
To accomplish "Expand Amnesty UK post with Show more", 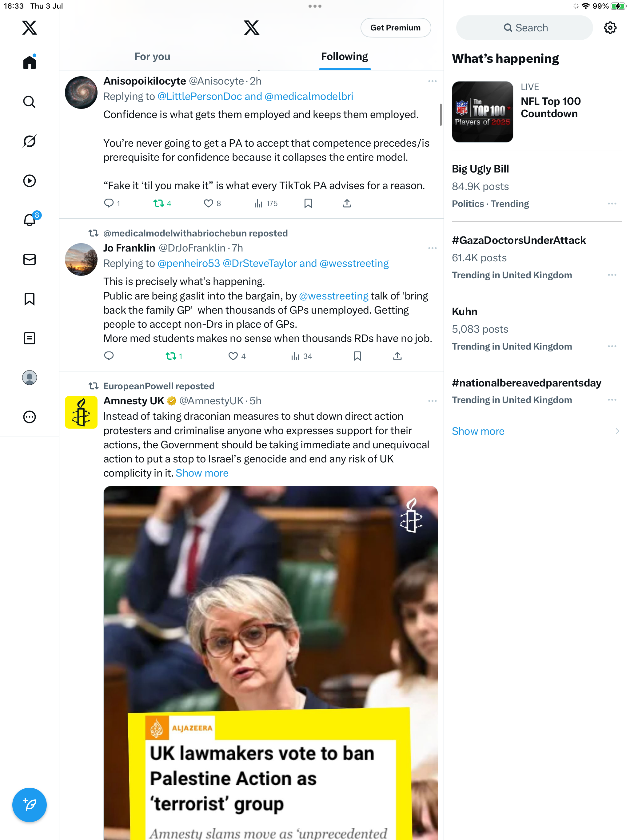I will pyautogui.click(x=202, y=473).
